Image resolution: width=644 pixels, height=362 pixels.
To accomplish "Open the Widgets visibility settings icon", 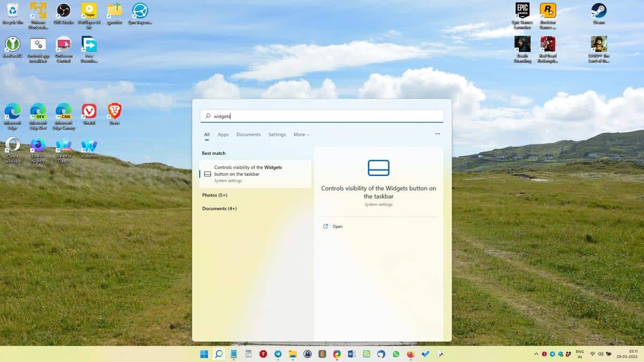I will 379,167.
